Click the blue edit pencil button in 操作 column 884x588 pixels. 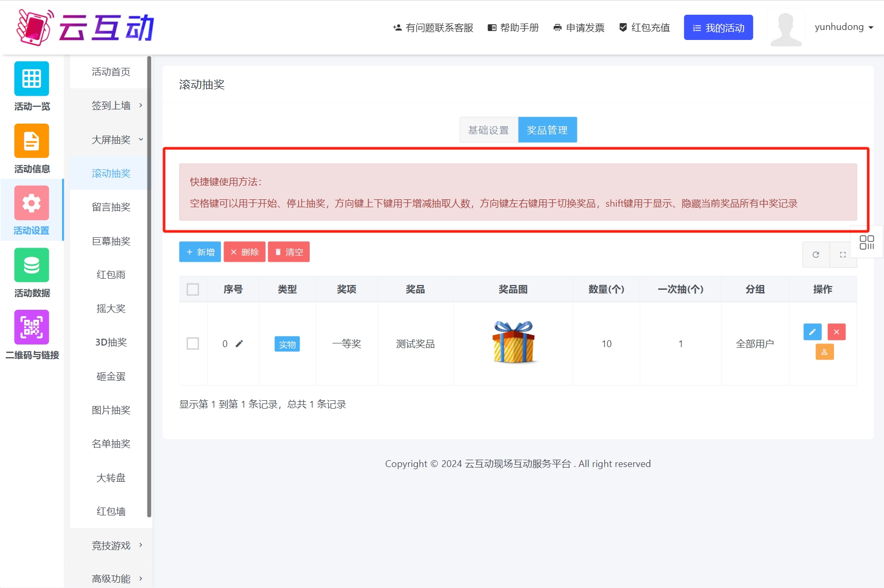[812, 332]
